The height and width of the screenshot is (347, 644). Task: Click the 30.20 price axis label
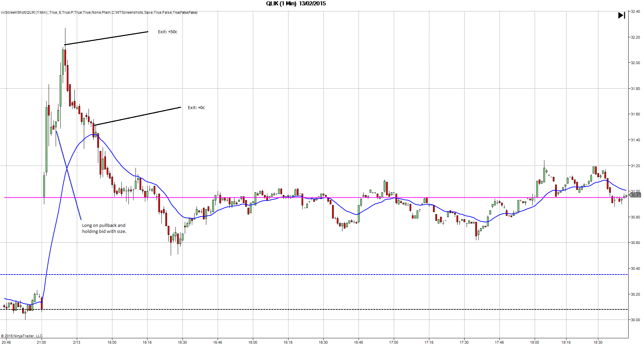[635, 294]
